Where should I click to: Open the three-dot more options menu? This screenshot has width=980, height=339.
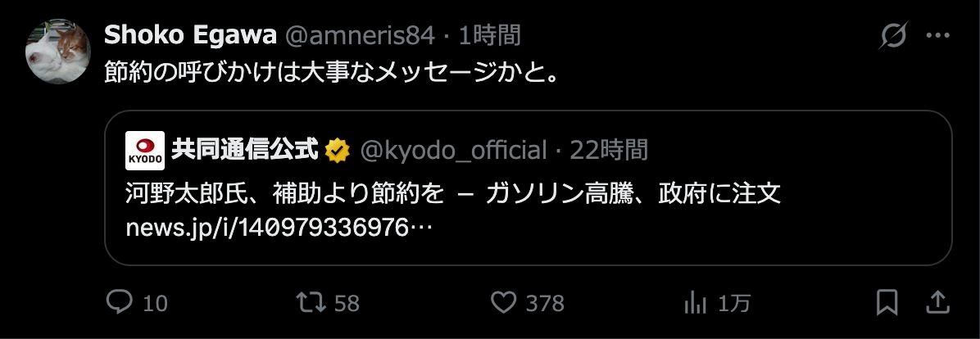click(937, 36)
